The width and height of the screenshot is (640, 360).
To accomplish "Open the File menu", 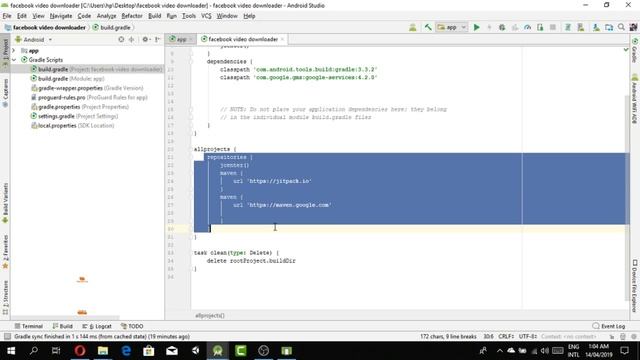I will [7, 16].
